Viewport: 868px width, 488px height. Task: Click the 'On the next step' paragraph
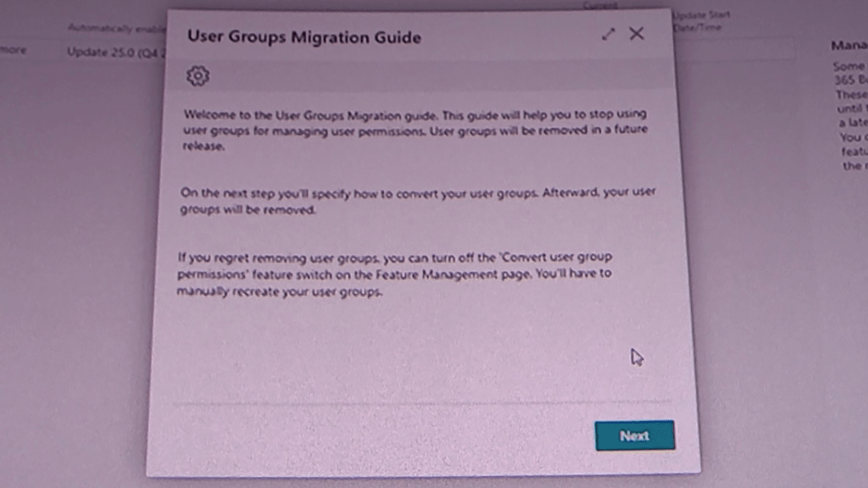click(x=417, y=201)
